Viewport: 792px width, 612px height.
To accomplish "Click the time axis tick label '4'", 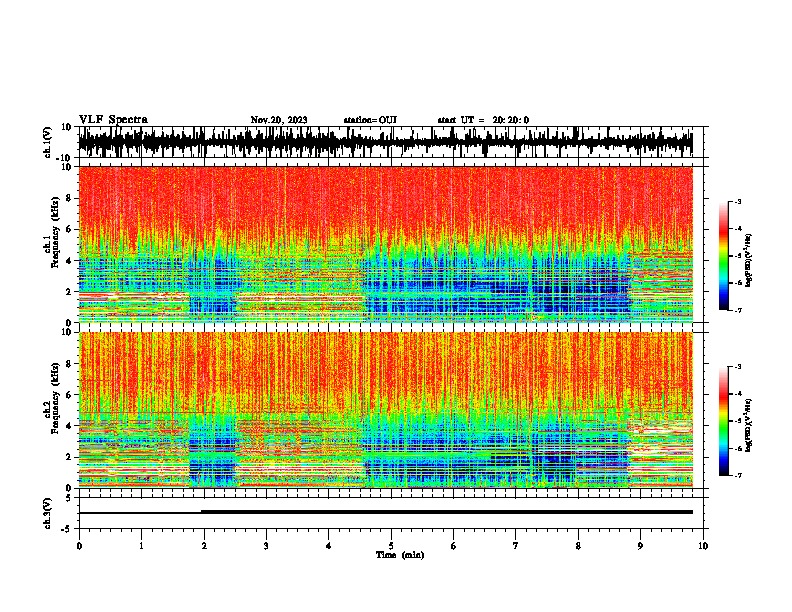I will (329, 546).
